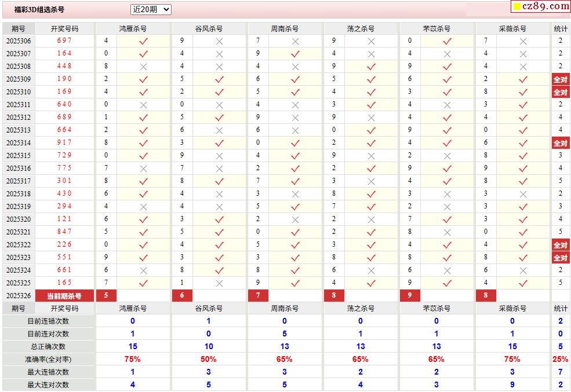Click gray cross for 荡之 in row 2025312
The image size is (571, 392).
pyautogui.click(x=371, y=118)
